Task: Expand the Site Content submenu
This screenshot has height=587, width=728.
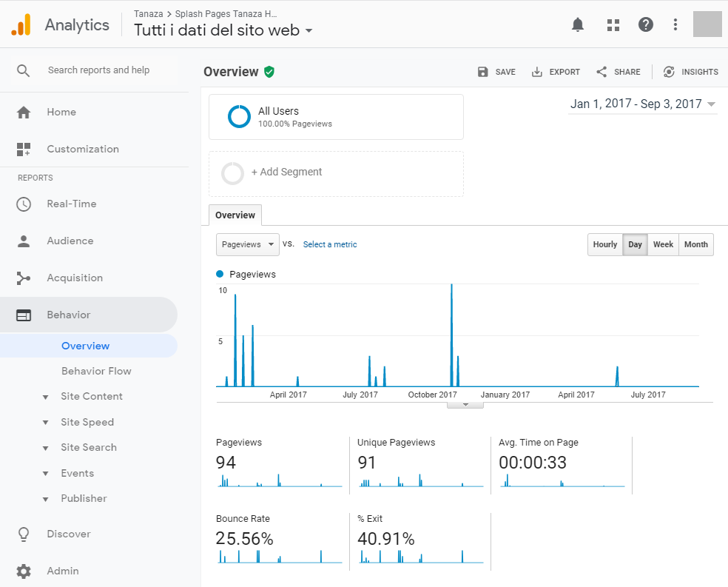Action: 46,397
